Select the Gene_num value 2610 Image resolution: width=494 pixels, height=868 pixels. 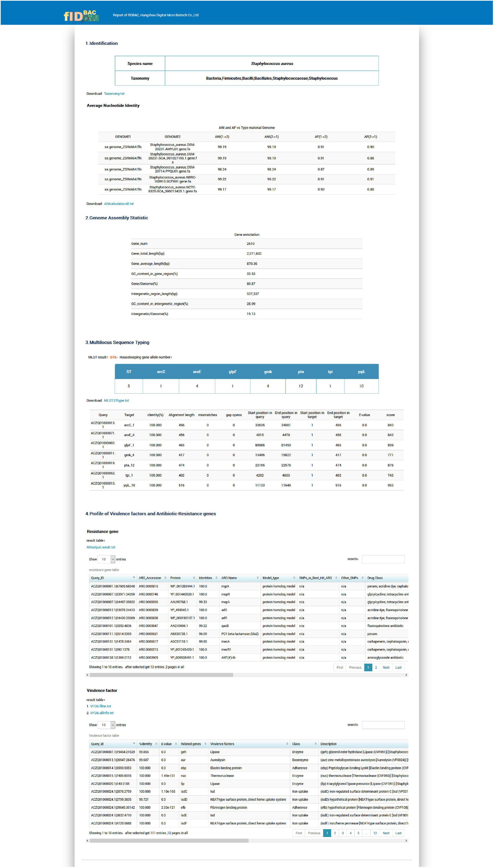(250, 244)
